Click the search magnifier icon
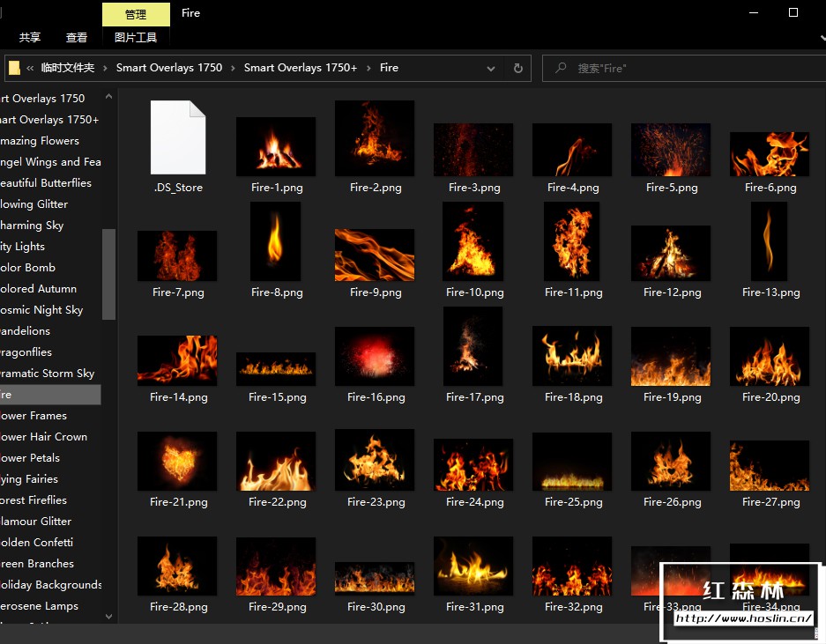826x644 pixels. point(561,68)
